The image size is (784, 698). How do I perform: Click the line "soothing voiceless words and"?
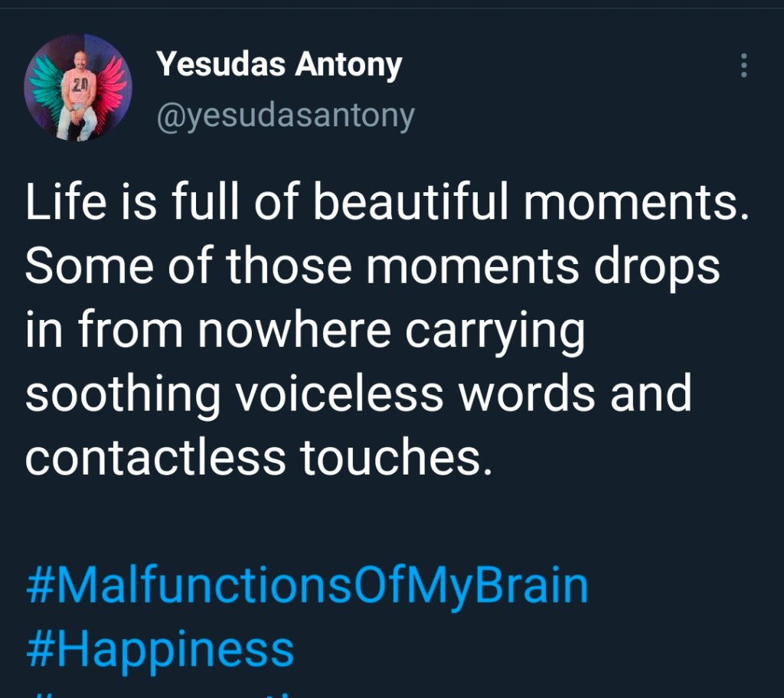[x=358, y=393]
